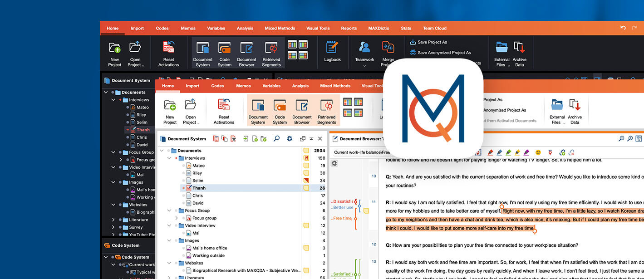This screenshot has width=644, height=279.
Task: Open the Reports tab in the dark window
Action: [x=349, y=28]
